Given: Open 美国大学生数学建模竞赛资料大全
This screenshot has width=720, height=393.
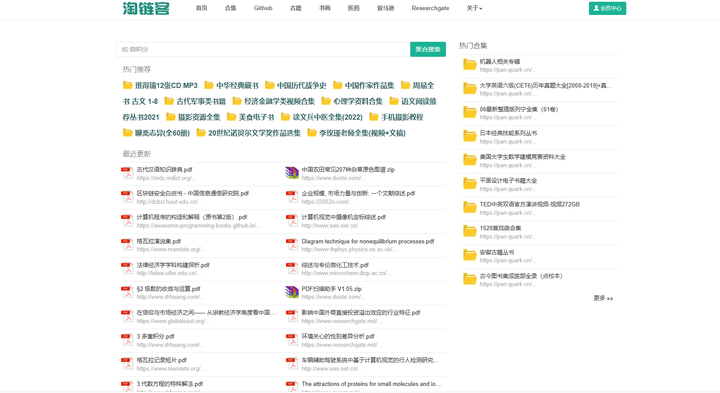Looking at the screenshot, I should (523, 157).
